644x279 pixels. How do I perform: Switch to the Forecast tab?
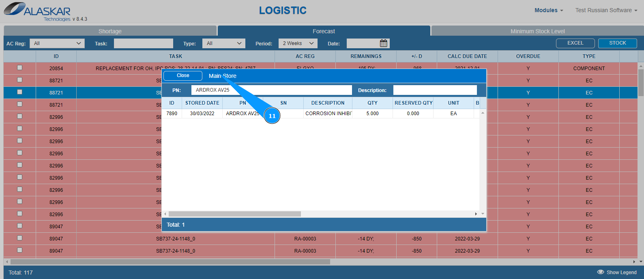point(324,31)
